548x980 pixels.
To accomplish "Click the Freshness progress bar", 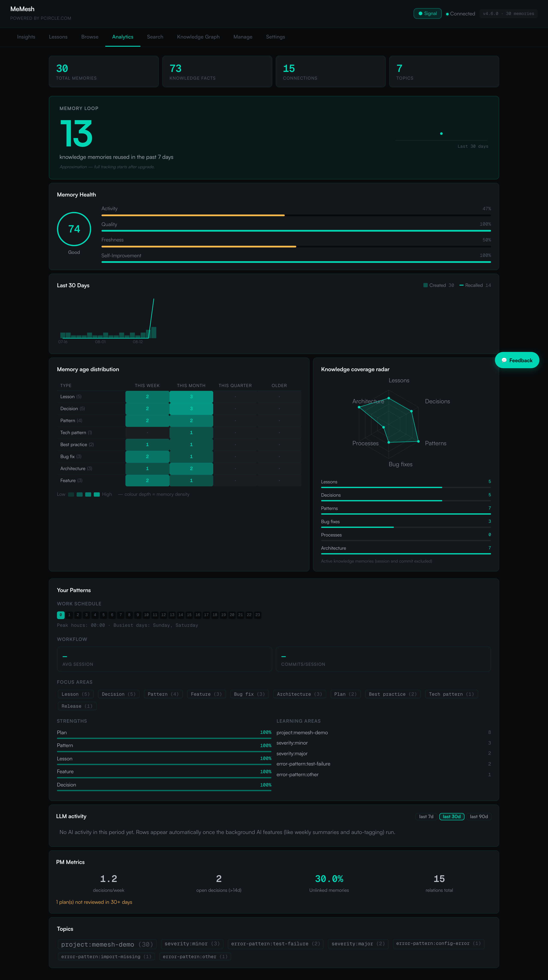I will (296, 247).
